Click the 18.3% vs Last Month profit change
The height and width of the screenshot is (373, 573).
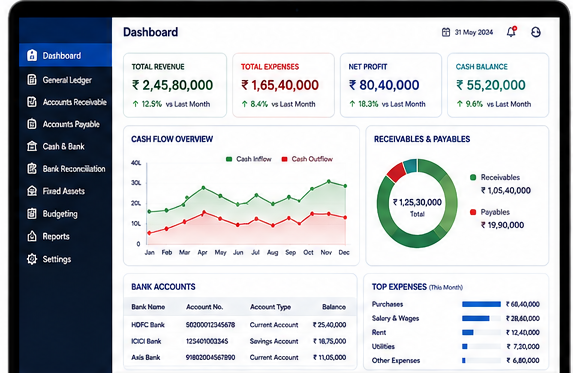(387, 104)
